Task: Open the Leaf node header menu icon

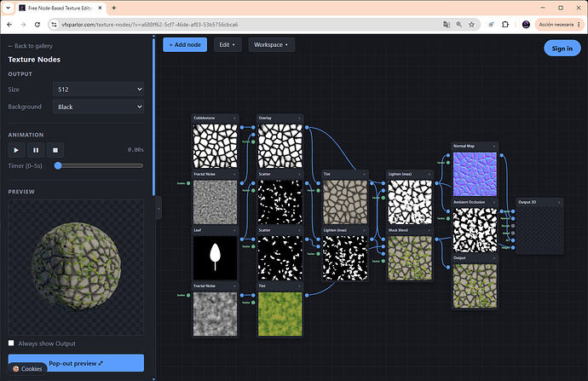Action: (x=234, y=230)
